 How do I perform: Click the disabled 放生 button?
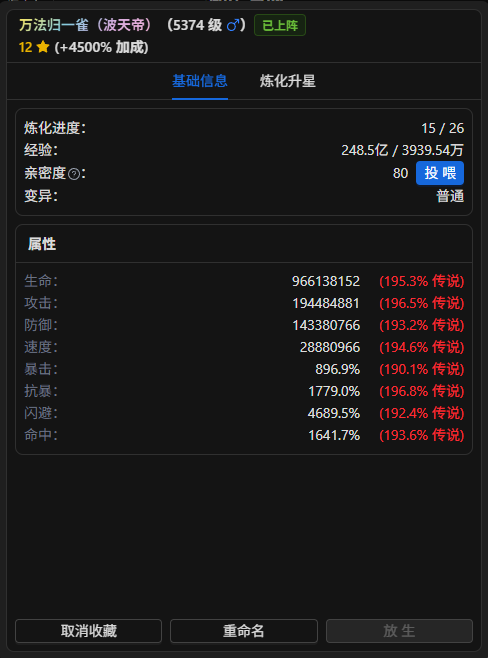pos(399,631)
